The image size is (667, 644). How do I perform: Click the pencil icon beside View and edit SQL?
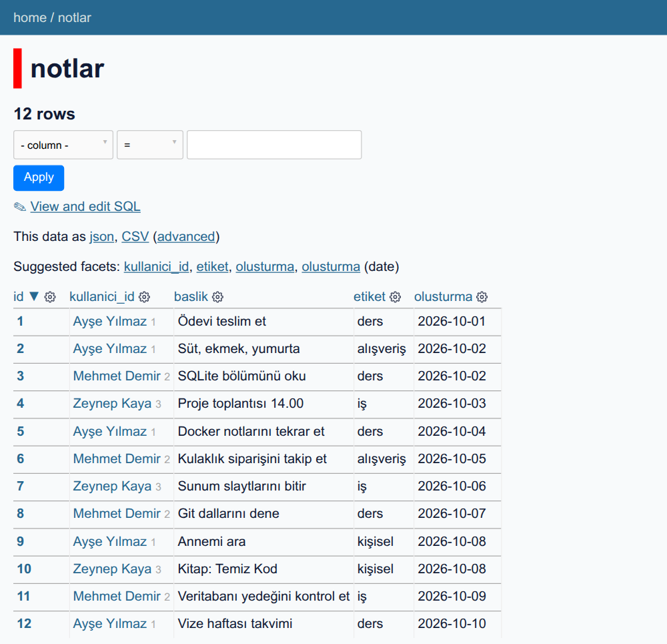pyautogui.click(x=19, y=207)
